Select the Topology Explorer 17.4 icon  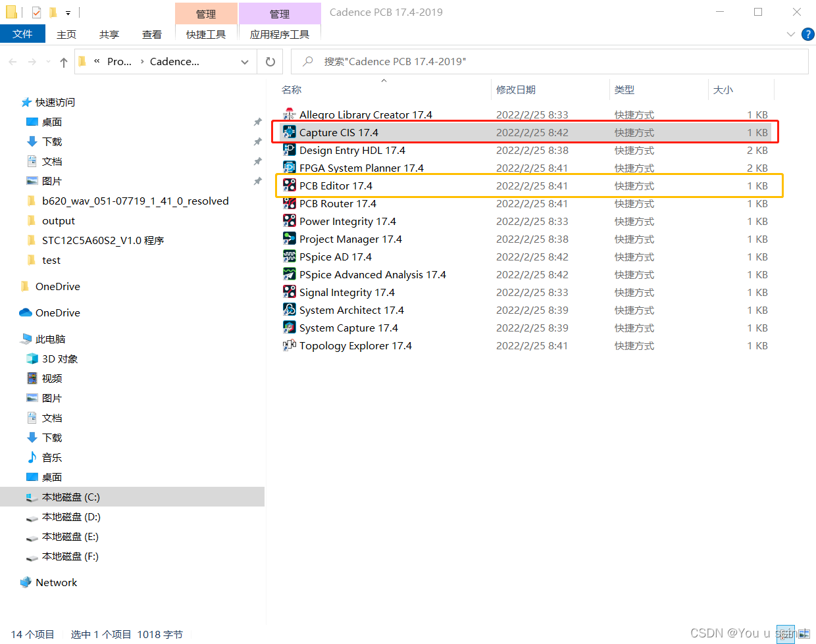click(289, 345)
